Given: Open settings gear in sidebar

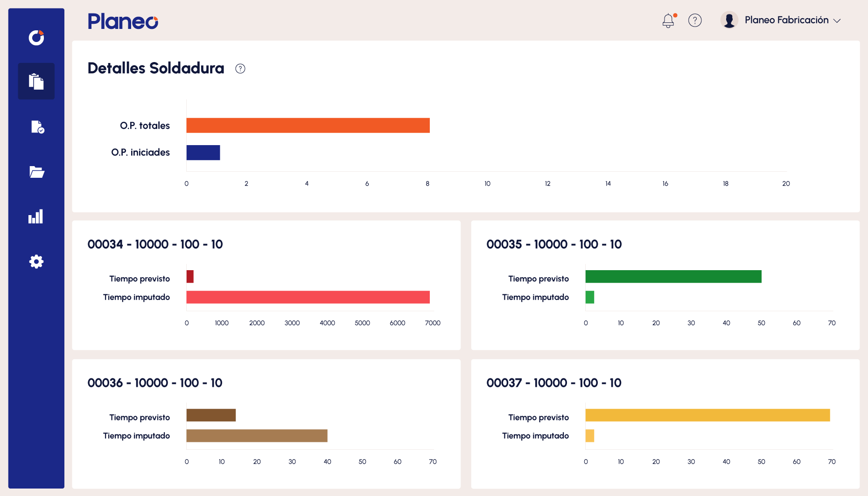Looking at the screenshot, I should click(x=36, y=261).
